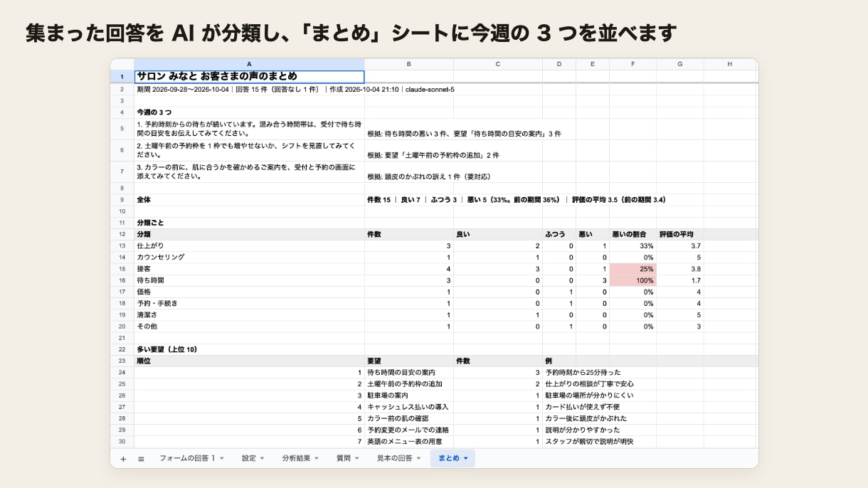
Task: Add a new sheet with the plus icon
Action: [x=123, y=459]
